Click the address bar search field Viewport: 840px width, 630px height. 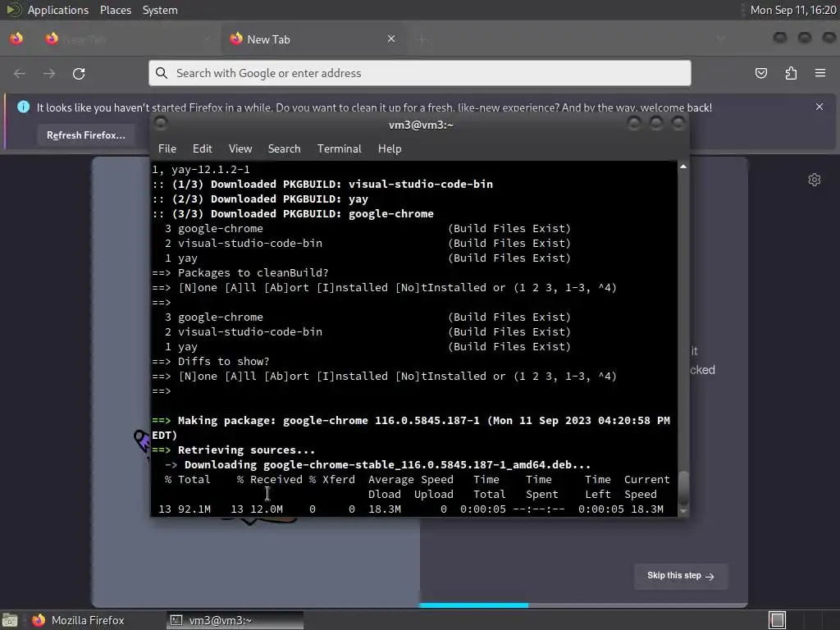coord(420,73)
